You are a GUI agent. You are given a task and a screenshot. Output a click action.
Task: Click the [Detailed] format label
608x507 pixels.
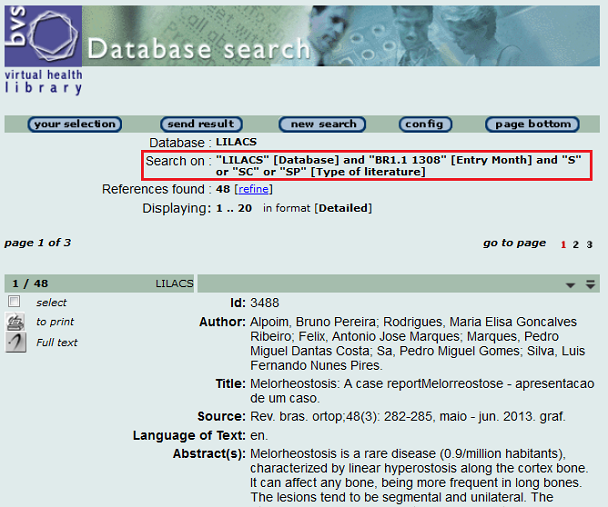click(343, 208)
